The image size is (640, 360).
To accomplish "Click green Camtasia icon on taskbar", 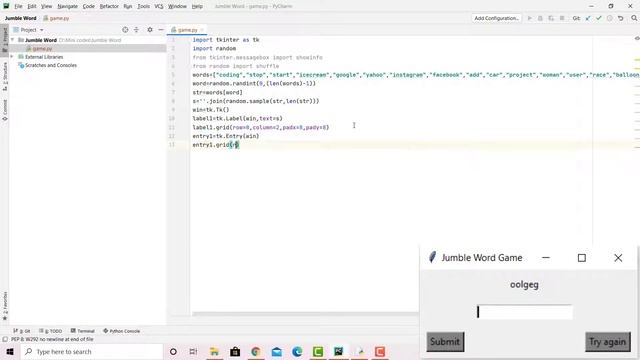I will pos(318,351).
